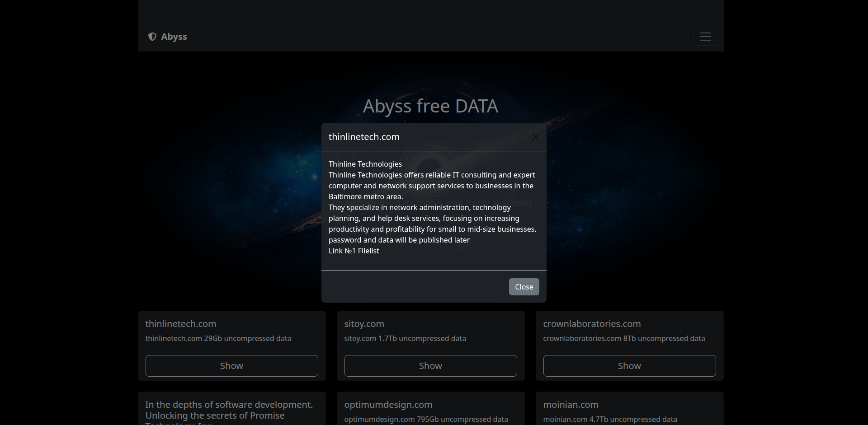Click the Abyss brand name in navbar
The height and width of the screenshot is (425, 868).
click(174, 37)
